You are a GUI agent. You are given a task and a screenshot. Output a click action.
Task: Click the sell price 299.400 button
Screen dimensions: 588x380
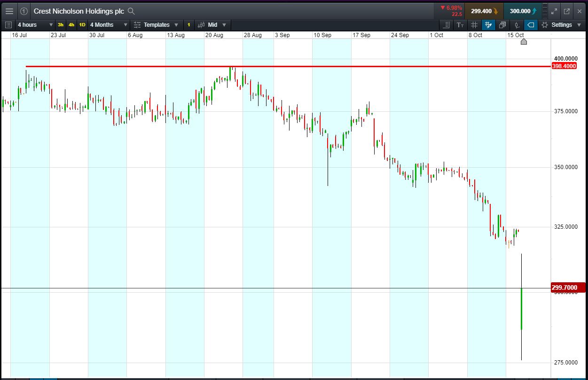(484, 11)
